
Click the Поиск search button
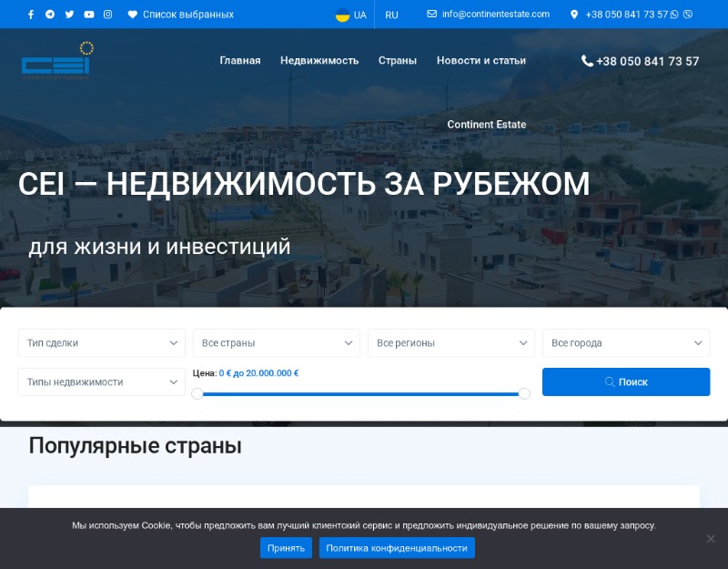pos(626,381)
